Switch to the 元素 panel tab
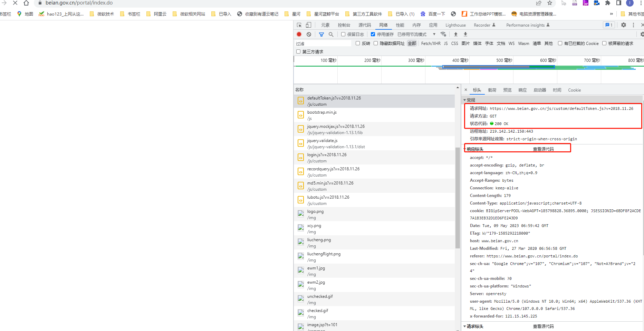Viewport: 644px width, 331px height. click(x=325, y=25)
